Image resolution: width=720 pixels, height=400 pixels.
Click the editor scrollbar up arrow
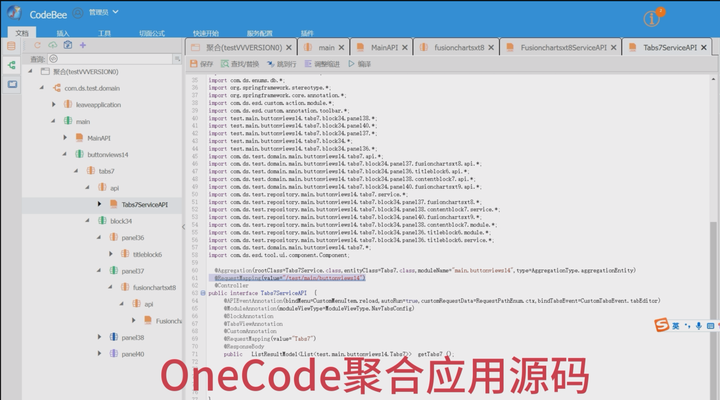(713, 79)
